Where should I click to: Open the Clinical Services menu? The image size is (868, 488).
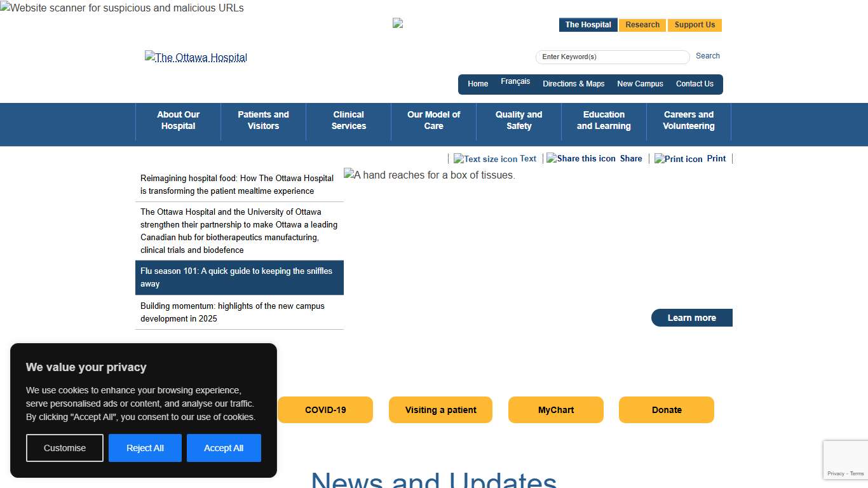click(x=348, y=121)
